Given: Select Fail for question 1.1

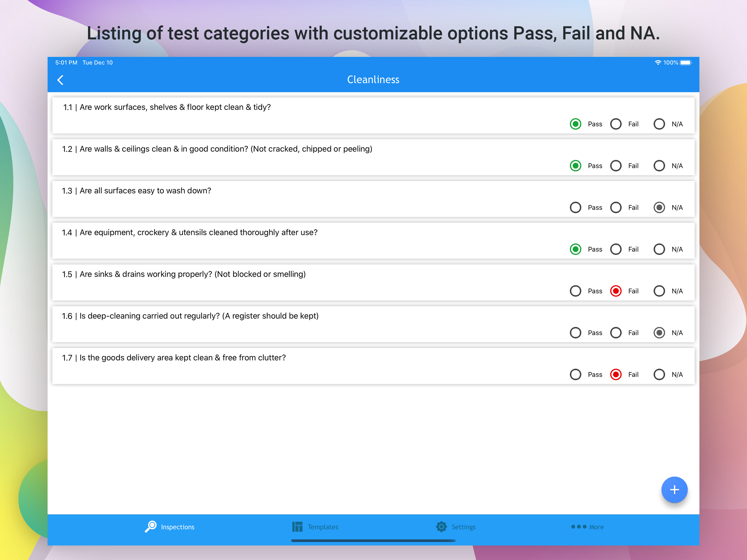Looking at the screenshot, I should coord(616,124).
